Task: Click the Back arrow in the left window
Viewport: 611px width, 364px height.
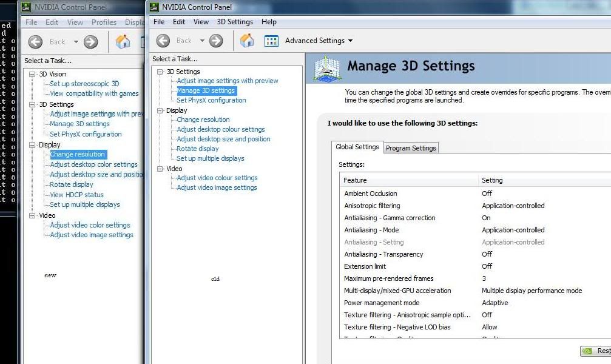Action: [35, 41]
